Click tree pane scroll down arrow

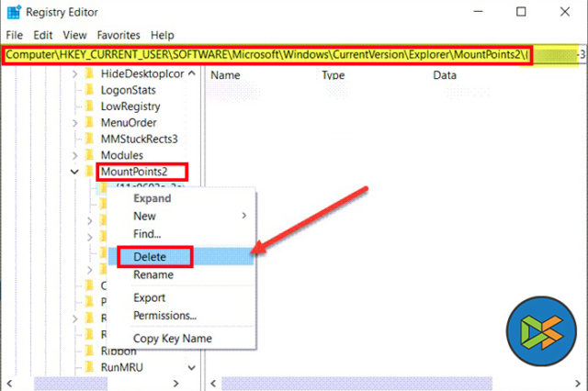pos(192,367)
